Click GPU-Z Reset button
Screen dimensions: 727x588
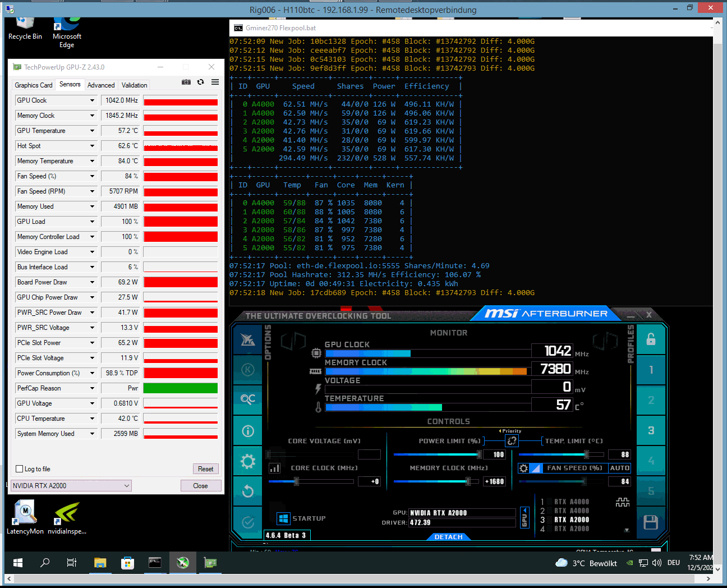click(x=205, y=469)
